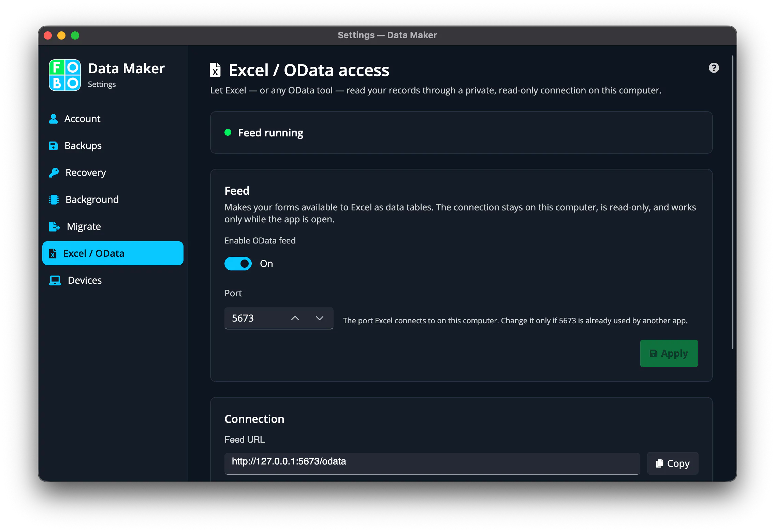Minimize window using yellow button
This screenshot has height=532, width=775.
(x=61, y=35)
